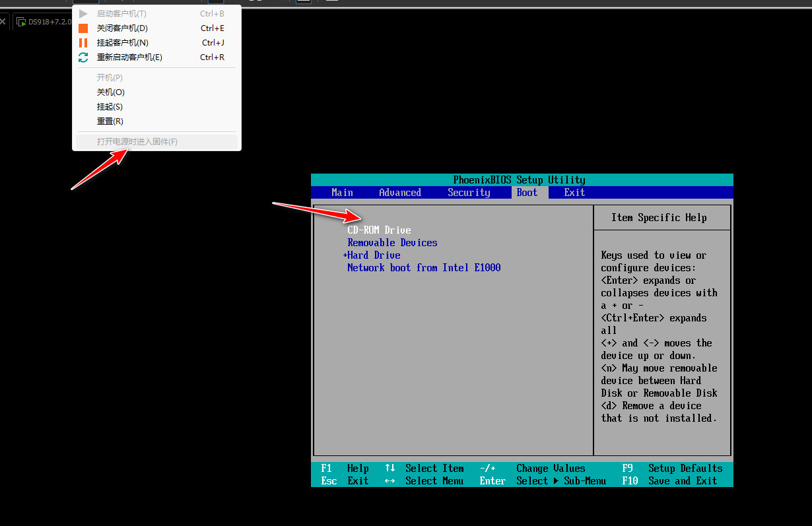Switch to the DS918+7.2.0 VM tab
Screen dimensions: 812x526
(43, 22)
